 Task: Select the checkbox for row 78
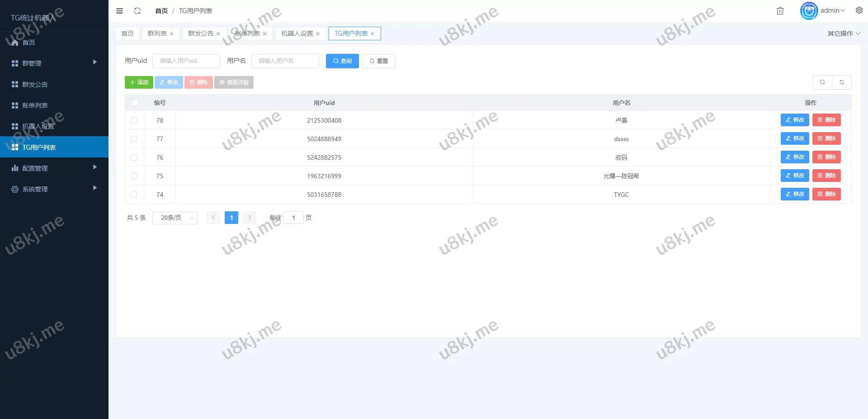click(x=134, y=120)
